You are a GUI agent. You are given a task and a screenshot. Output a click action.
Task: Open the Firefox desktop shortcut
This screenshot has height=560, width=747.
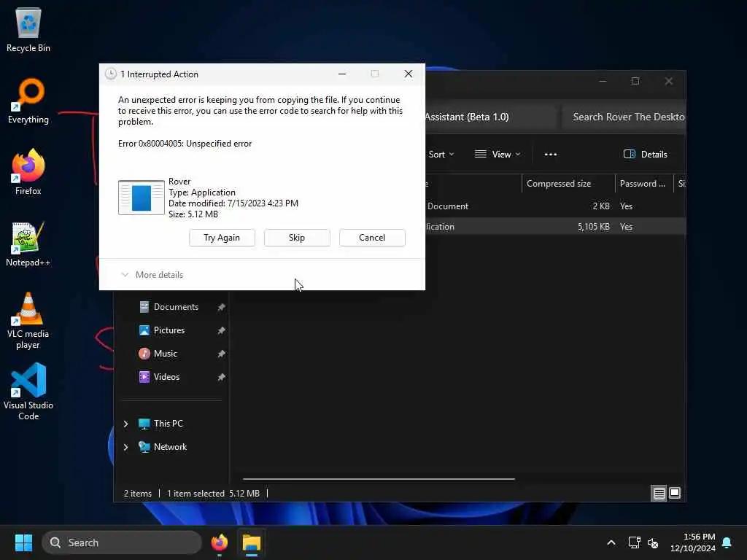pyautogui.click(x=28, y=172)
